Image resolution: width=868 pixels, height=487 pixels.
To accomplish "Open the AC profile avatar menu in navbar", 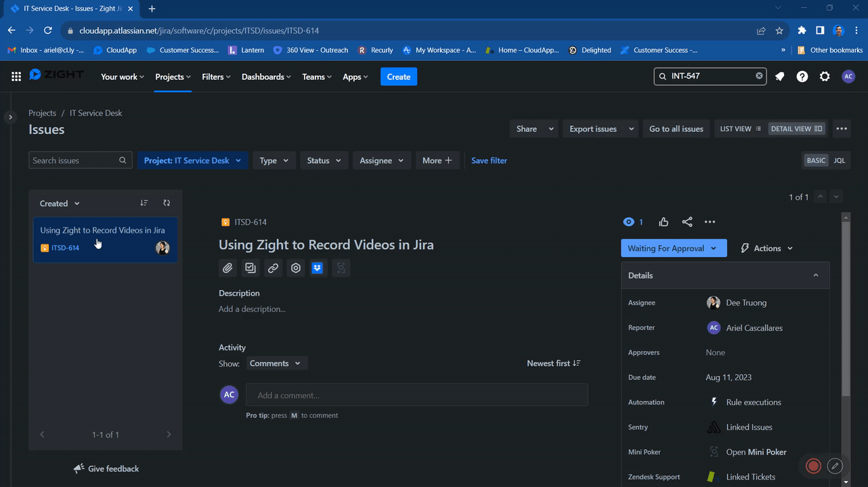I will click(x=848, y=76).
